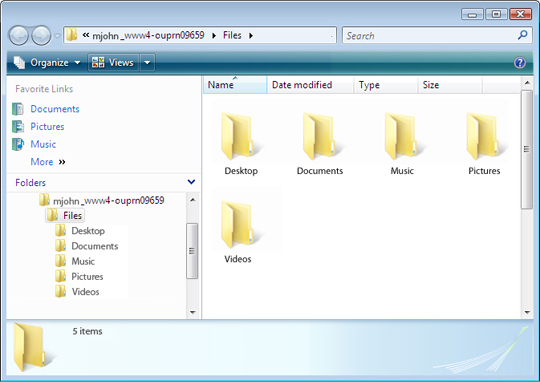Sort by Date modified column header
The image size is (540, 382).
click(x=310, y=85)
